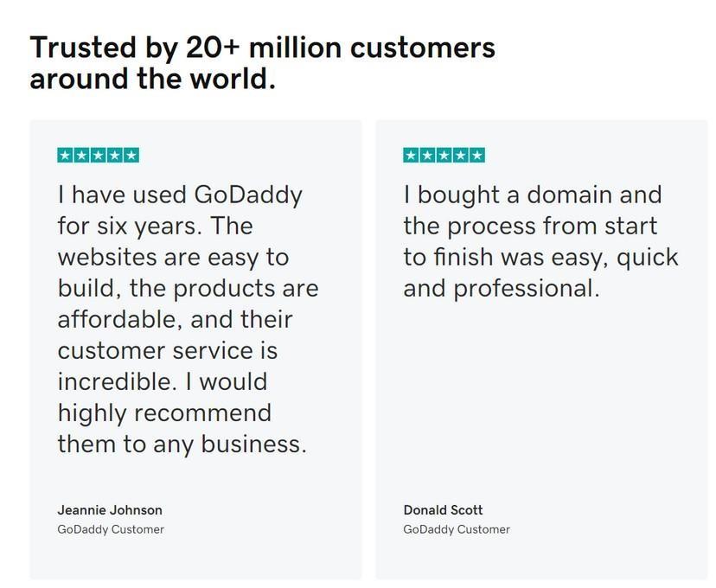The height and width of the screenshot is (588, 716).
Task: Click the 'I have used GoDaddy' review text
Action: click(x=180, y=195)
